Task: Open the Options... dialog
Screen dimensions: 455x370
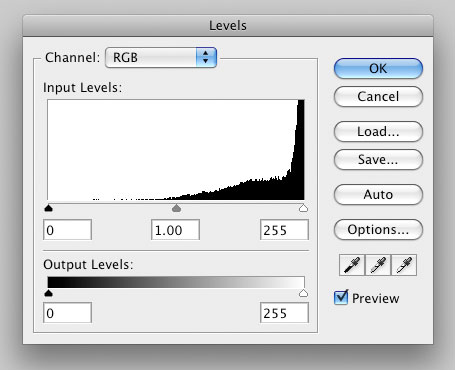Action: [x=378, y=230]
